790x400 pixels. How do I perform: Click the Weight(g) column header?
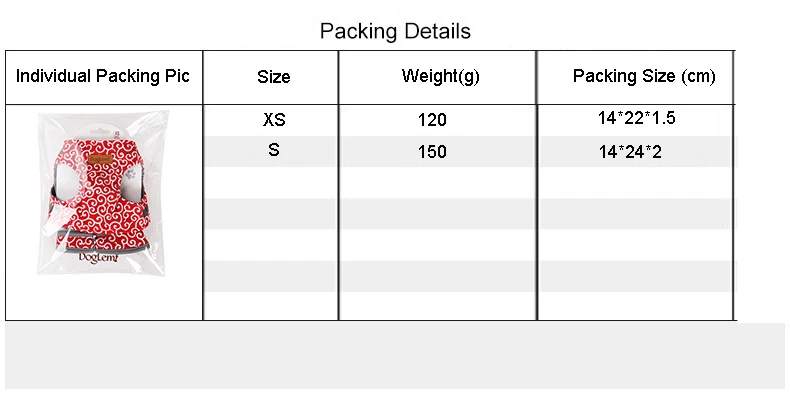coord(440,77)
